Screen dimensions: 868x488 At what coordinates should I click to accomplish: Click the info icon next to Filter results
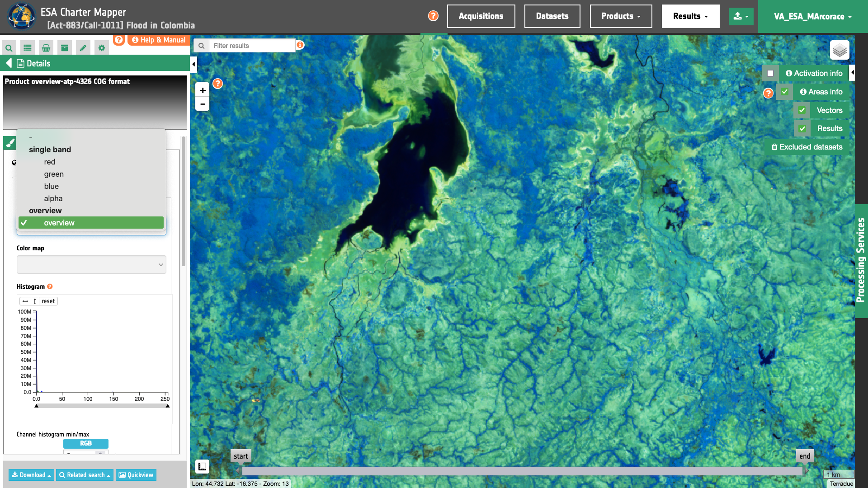coord(300,45)
